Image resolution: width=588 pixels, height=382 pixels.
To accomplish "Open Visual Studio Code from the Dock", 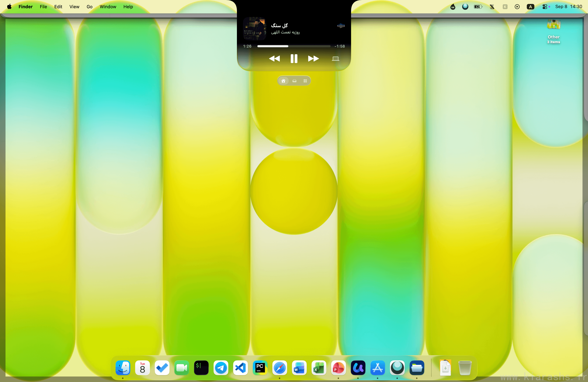I will (240, 368).
